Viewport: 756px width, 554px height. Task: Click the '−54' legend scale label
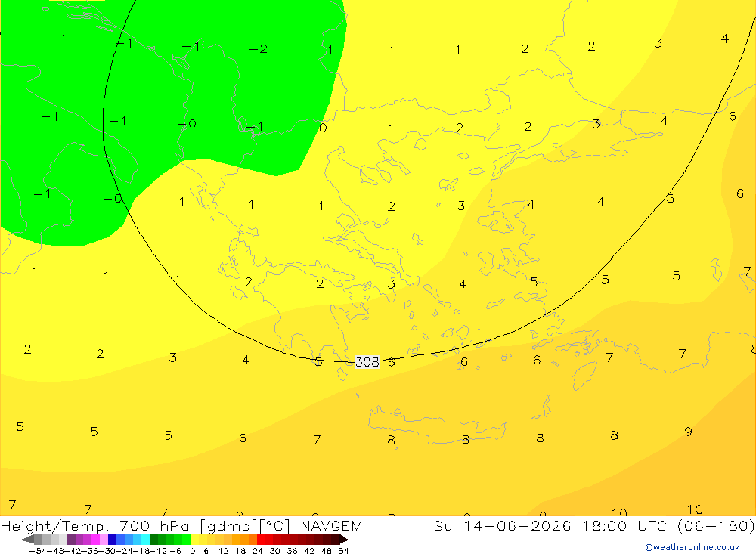[39, 551]
